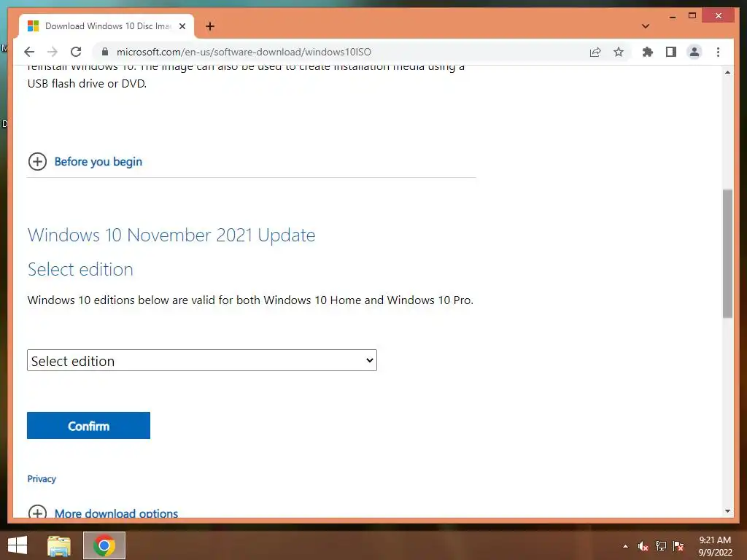Open a new tab with plus button
This screenshot has height=560, width=747.
pyautogui.click(x=210, y=26)
